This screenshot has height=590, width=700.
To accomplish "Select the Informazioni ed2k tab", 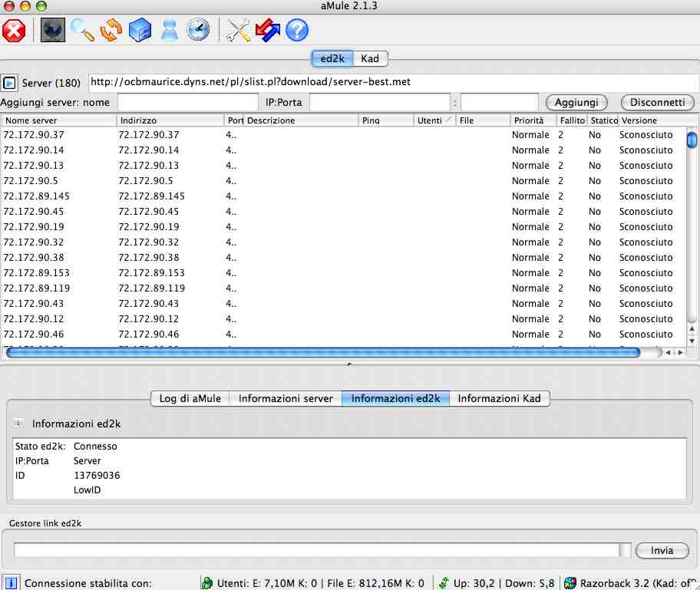I will pos(395,398).
